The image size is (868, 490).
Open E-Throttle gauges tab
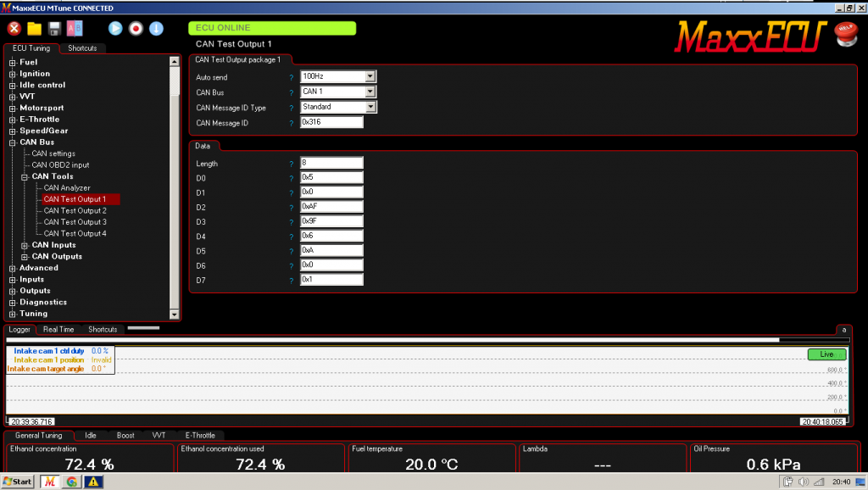200,435
